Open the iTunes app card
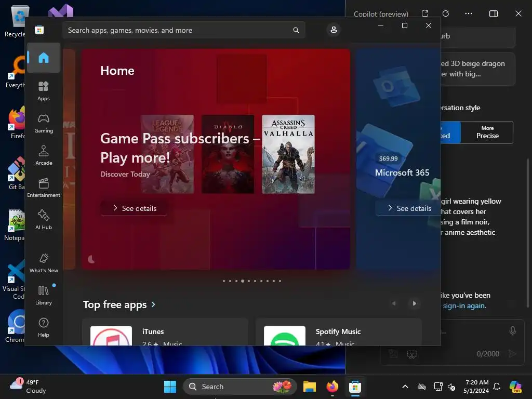The image size is (532, 399). 165,332
